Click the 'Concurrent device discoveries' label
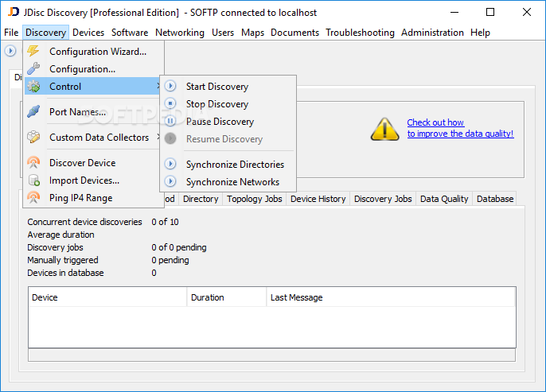 click(84, 222)
